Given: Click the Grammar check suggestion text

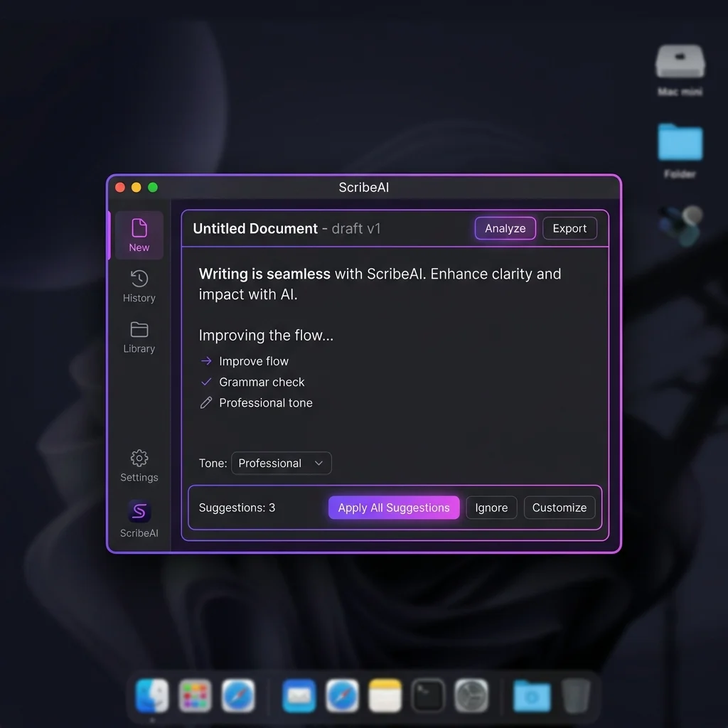Looking at the screenshot, I should (x=262, y=382).
